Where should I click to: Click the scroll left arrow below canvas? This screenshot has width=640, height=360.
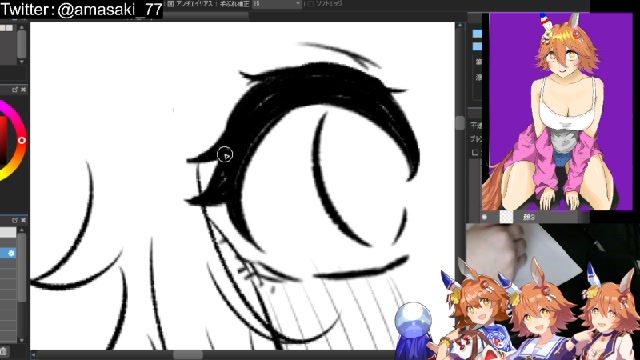[x=33, y=355]
